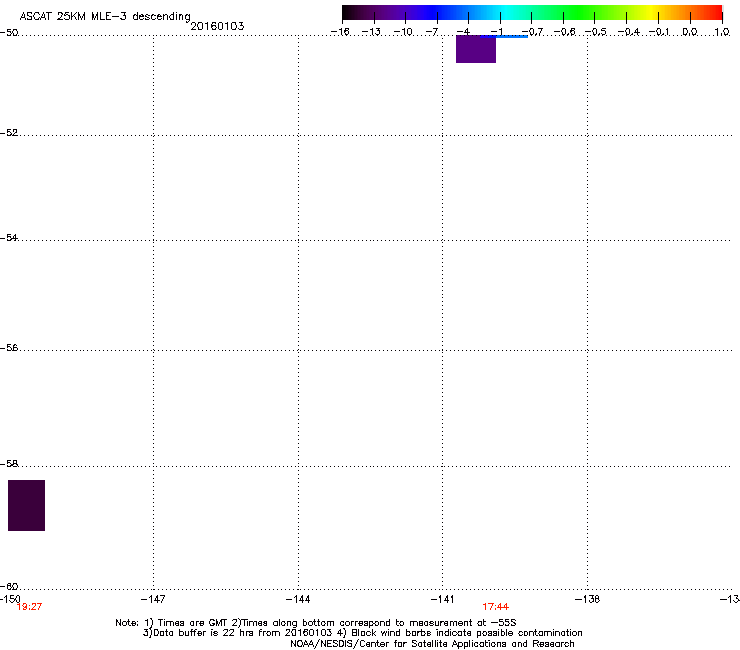Click the color scale label -13
The image size is (740, 650).
click(371, 32)
